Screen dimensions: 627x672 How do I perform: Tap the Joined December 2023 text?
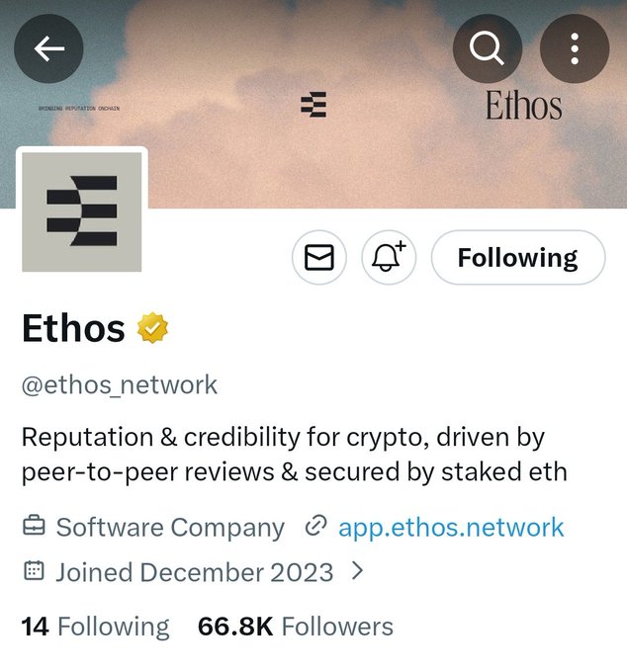coord(195,572)
